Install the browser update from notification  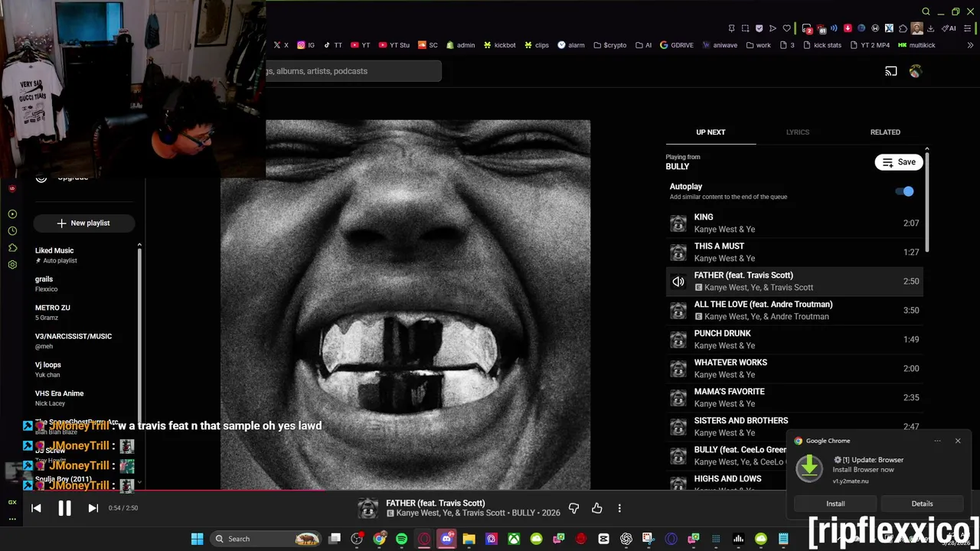835,504
